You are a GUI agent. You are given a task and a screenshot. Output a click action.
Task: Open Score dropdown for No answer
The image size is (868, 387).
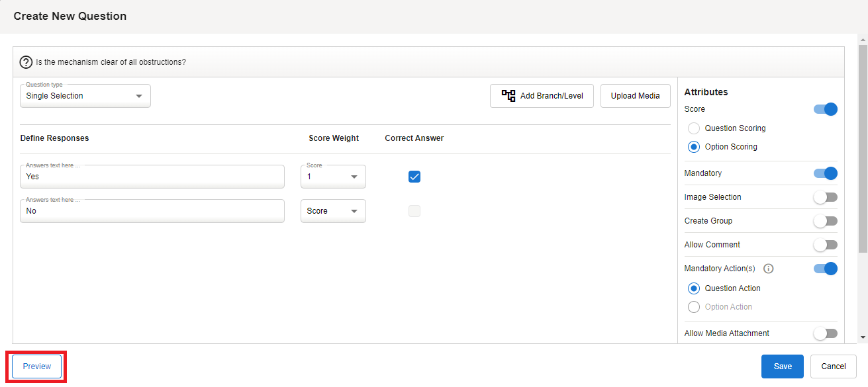[332, 211]
